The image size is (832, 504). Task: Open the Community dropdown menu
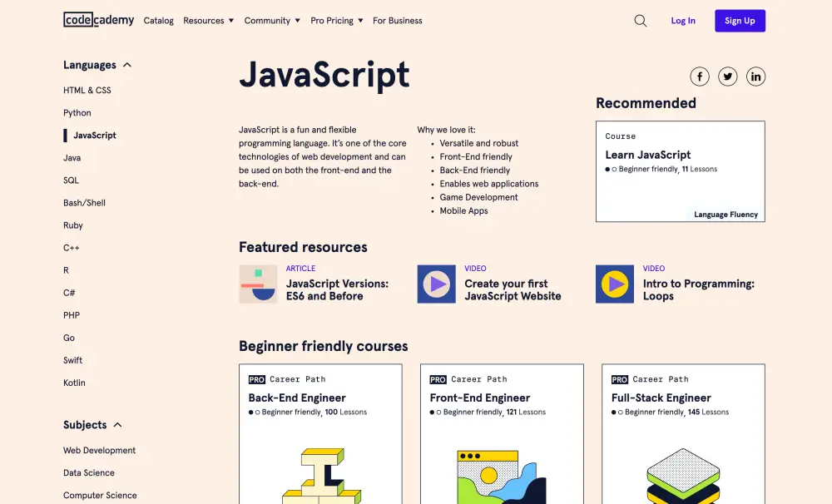(x=271, y=20)
